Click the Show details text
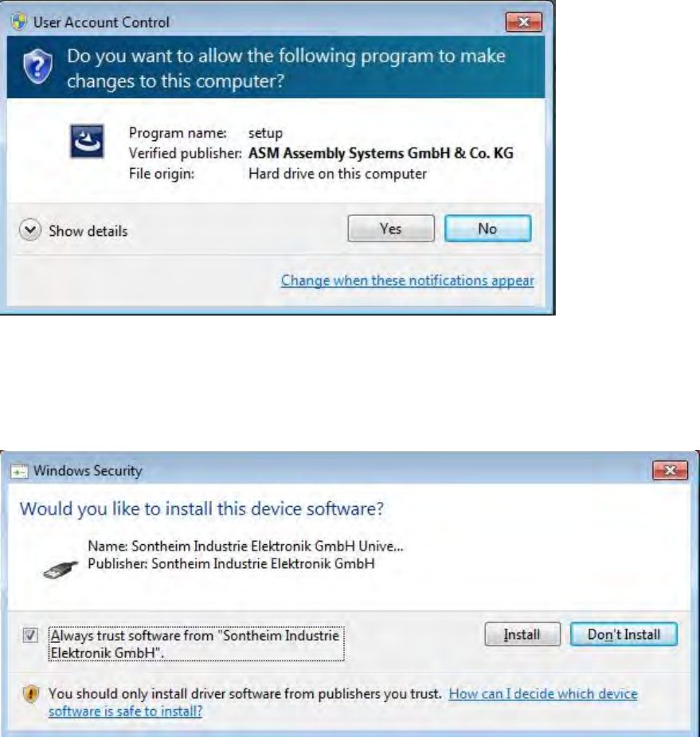 click(x=88, y=231)
